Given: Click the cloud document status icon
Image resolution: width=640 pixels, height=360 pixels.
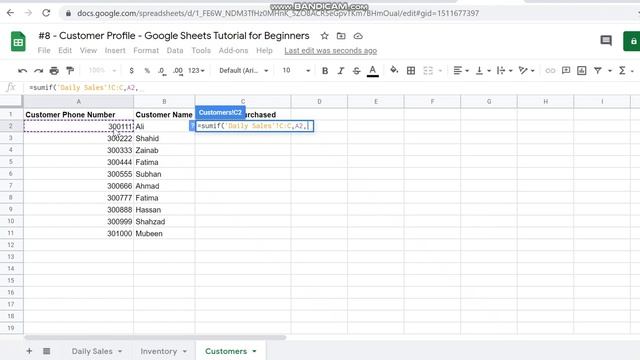Looking at the screenshot, I should click(358, 36).
